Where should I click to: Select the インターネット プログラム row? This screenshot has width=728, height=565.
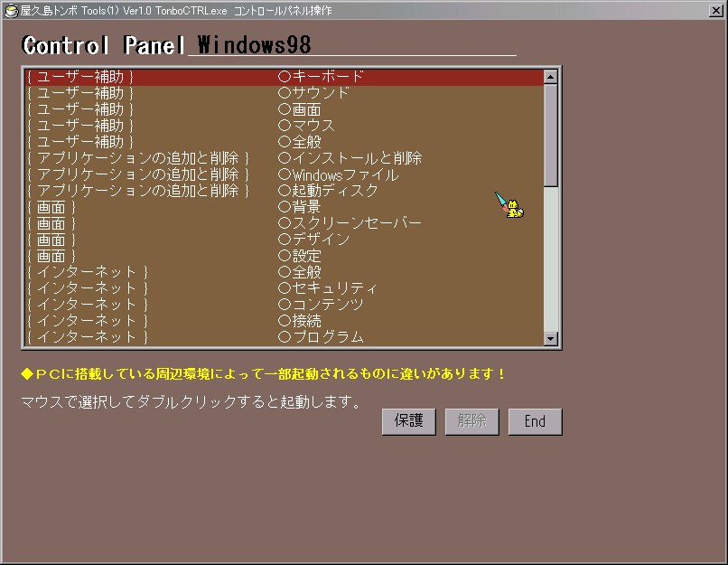click(x=285, y=337)
